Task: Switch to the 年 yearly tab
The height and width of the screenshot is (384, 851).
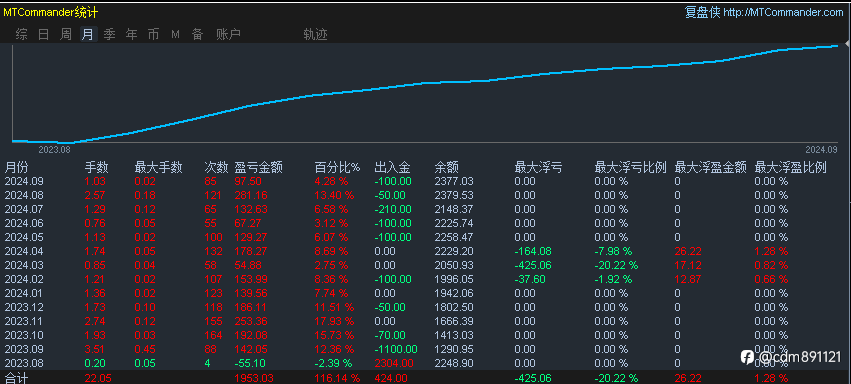Action: coord(131,35)
